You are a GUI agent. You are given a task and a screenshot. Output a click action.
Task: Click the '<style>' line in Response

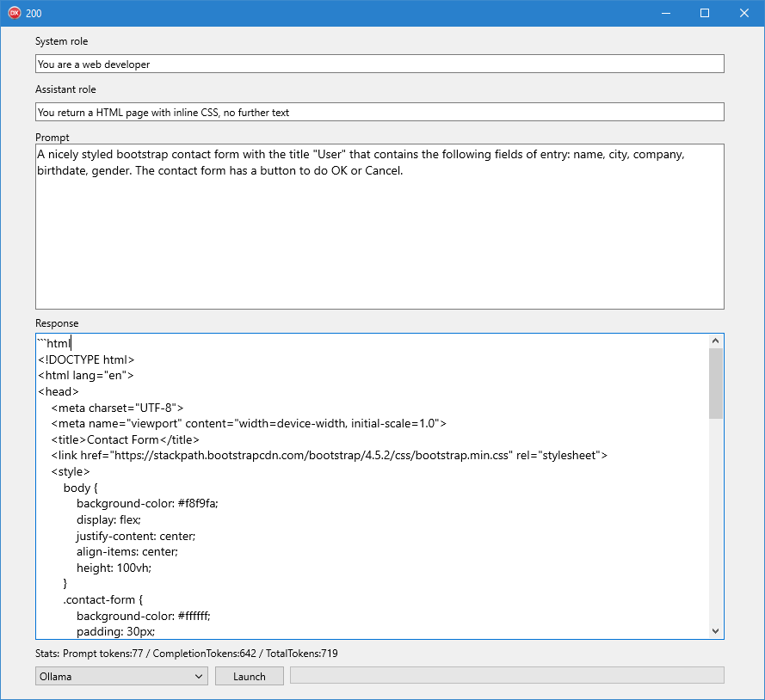71,471
